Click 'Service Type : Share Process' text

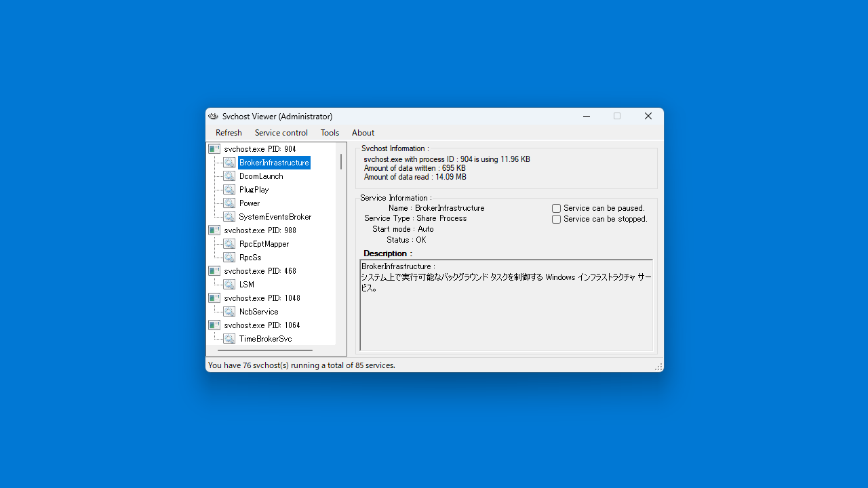(415, 218)
